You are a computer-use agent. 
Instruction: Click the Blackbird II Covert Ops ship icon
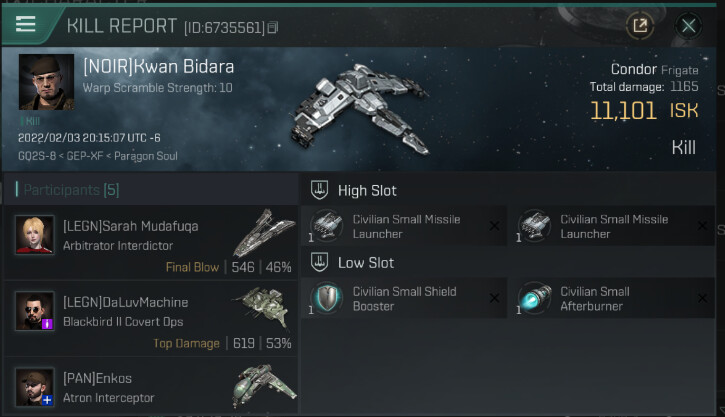(x=262, y=308)
